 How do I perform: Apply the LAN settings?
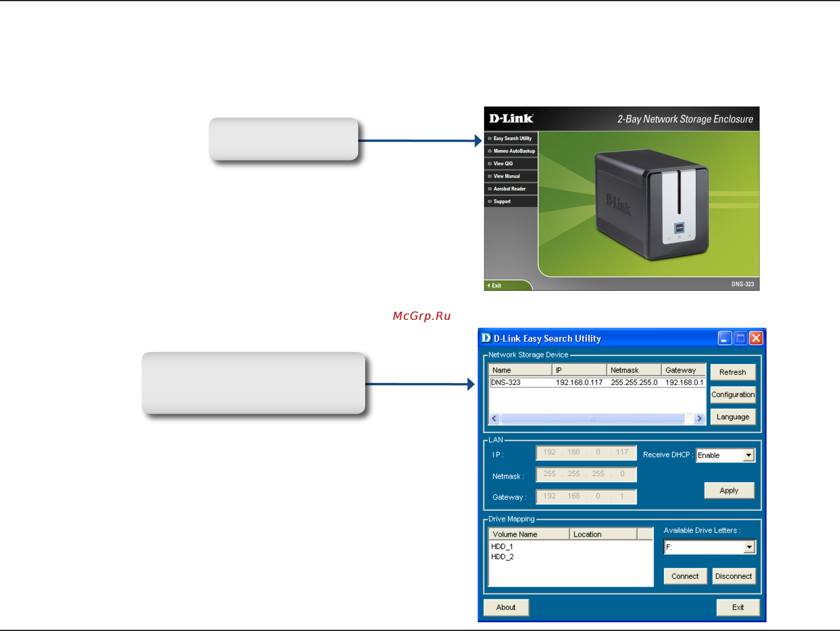tap(729, 490)
